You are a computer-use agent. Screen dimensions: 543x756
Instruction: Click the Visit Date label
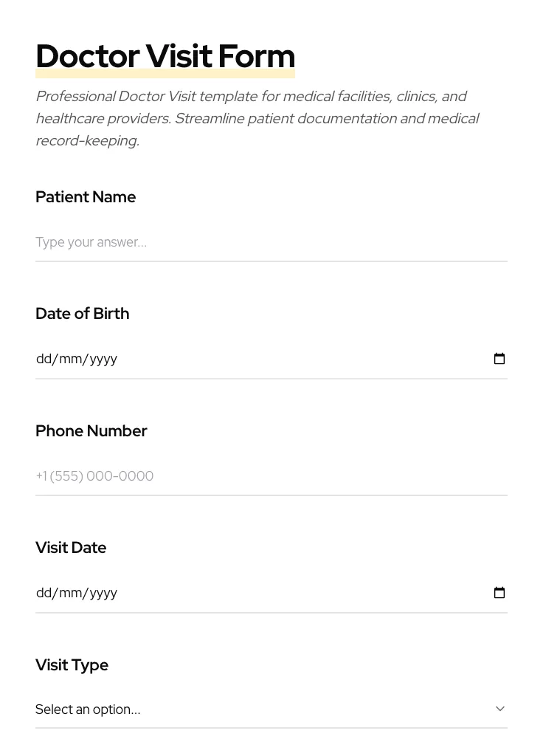tap(71, 548)
